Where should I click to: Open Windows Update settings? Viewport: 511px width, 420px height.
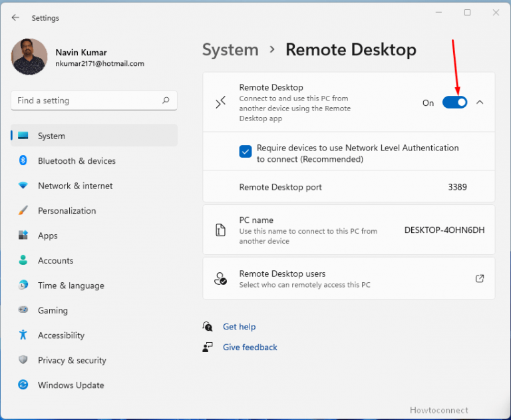pos(94,385)
